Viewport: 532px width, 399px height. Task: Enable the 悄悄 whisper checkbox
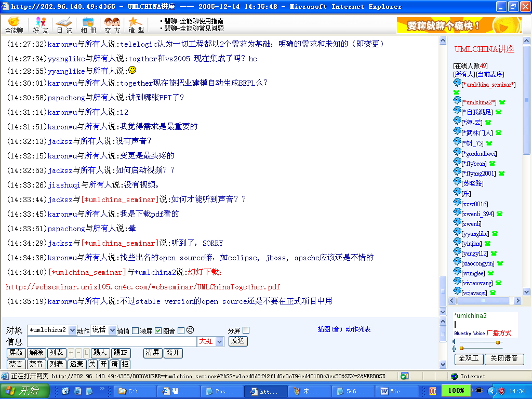135,330
